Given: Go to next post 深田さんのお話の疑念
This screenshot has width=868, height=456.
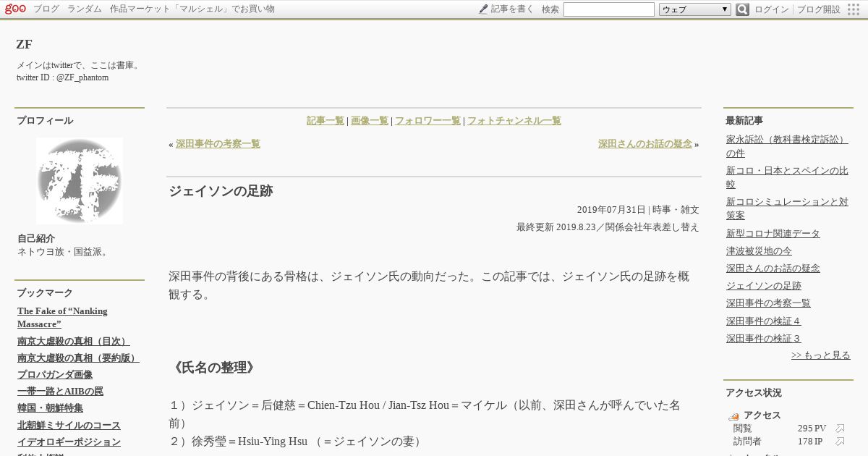Looking at the screenshot, I should click(645, 144).
